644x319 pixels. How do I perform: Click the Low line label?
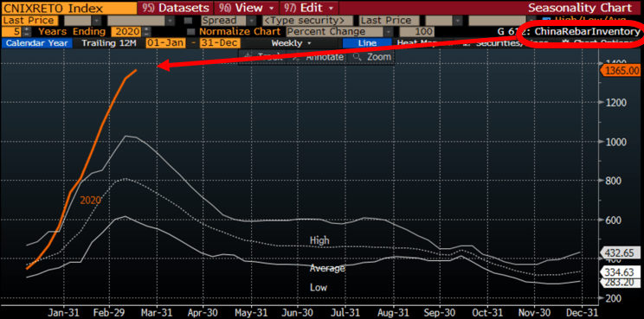click(x=319, y=287)
